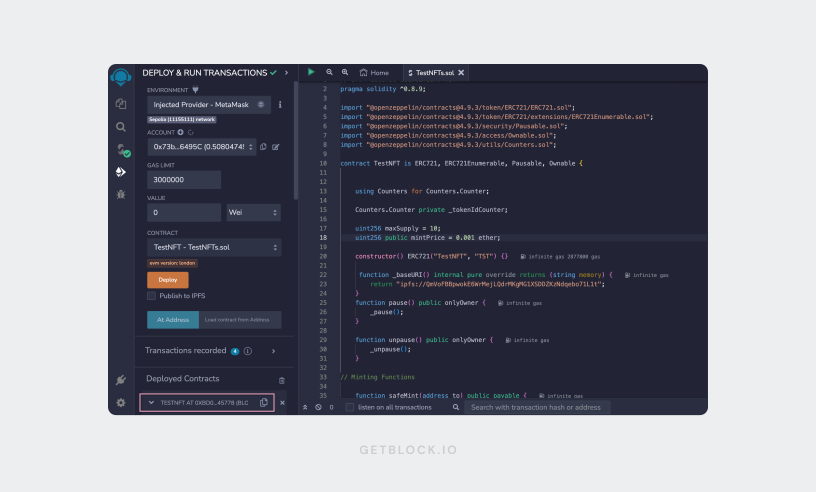Click the zoom out magnifier icon

pos(329,72)
